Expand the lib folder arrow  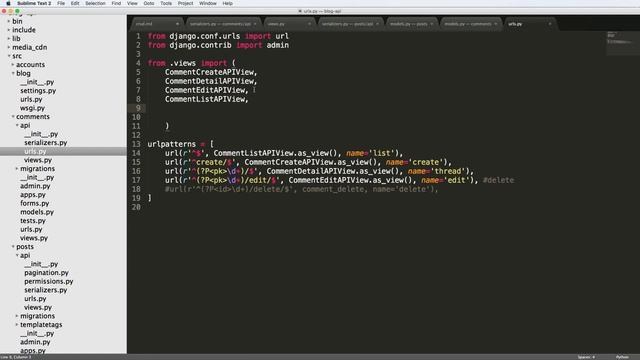(x=9, y=38)
